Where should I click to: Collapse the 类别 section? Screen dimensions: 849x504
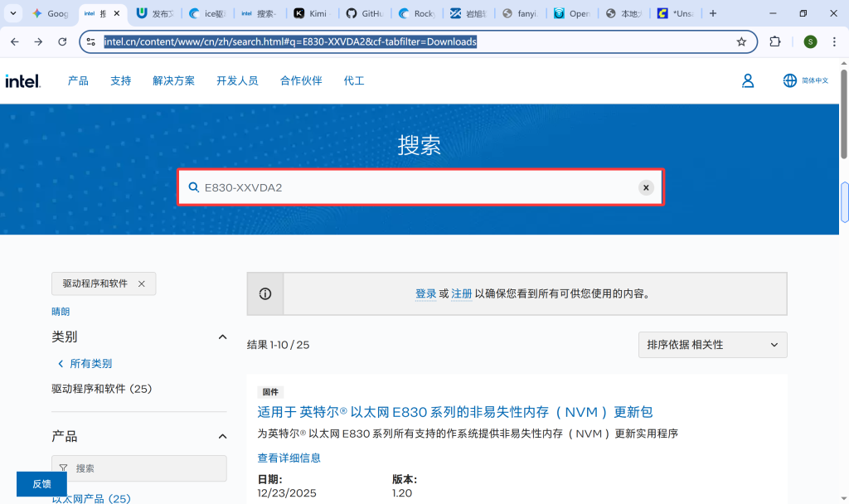pos(222,337)
